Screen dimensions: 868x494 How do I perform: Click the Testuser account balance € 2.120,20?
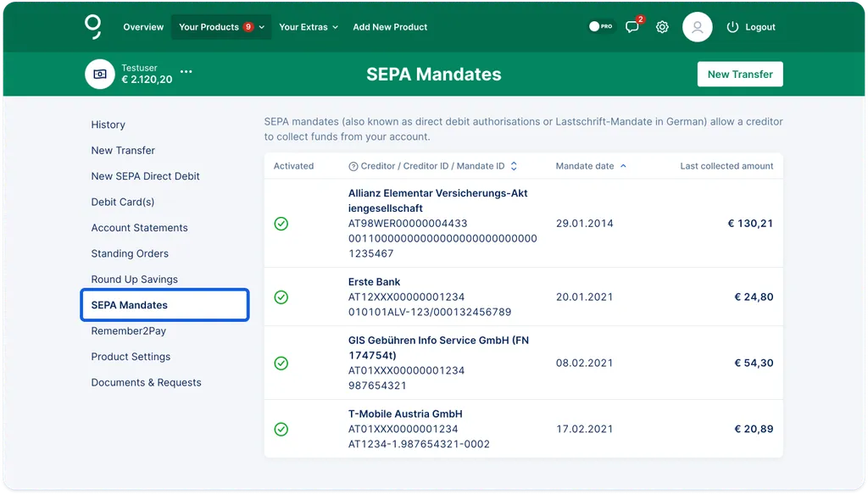coord(147,80)
